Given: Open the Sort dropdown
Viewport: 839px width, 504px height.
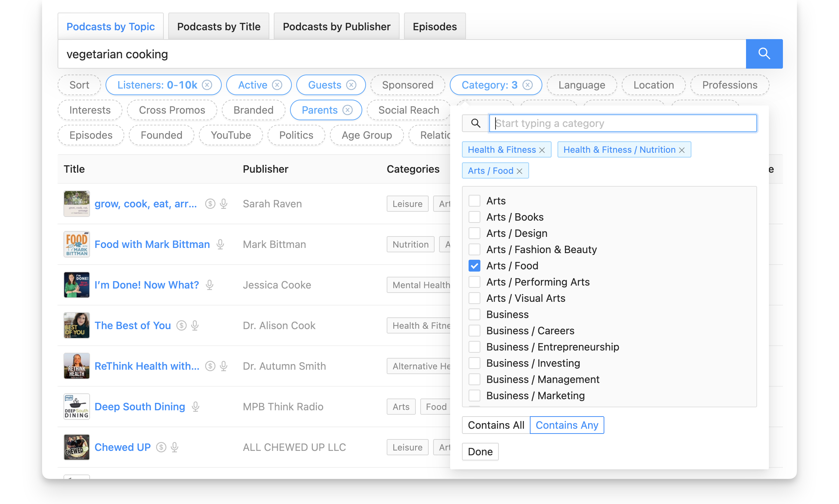Looking at the screenshot, I should (79, 85).
